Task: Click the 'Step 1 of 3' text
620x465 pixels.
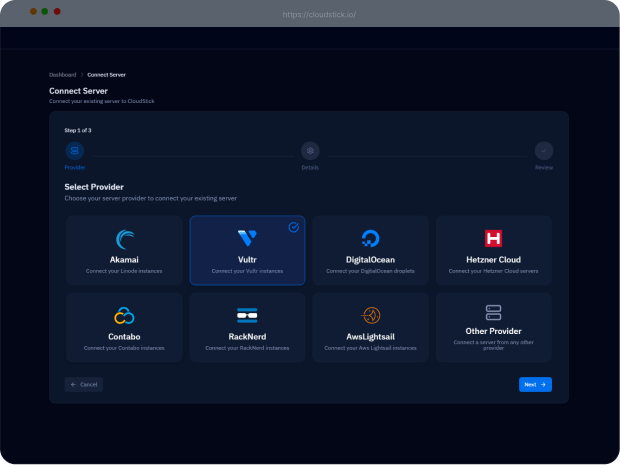Action: (78, 130)
